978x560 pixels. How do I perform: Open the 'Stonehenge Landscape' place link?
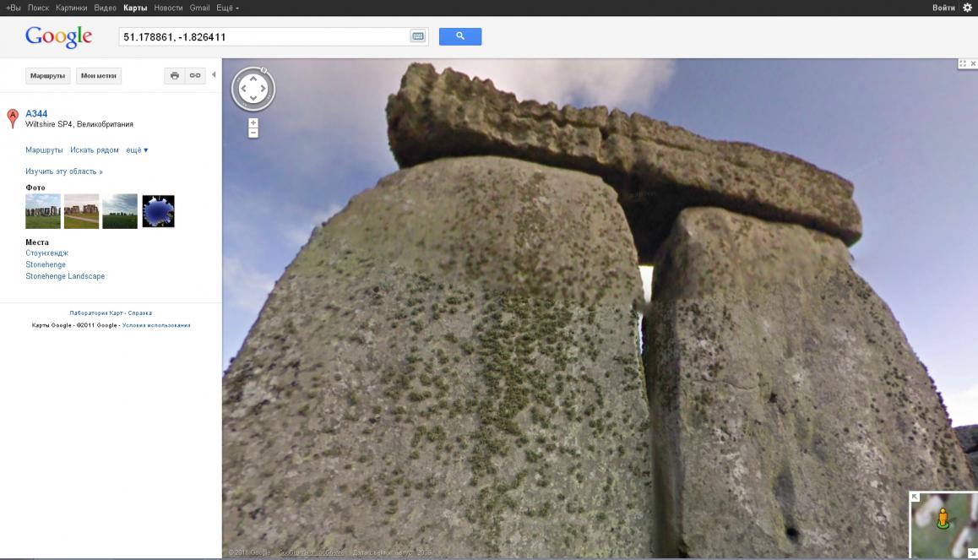(x=65, y=276)
